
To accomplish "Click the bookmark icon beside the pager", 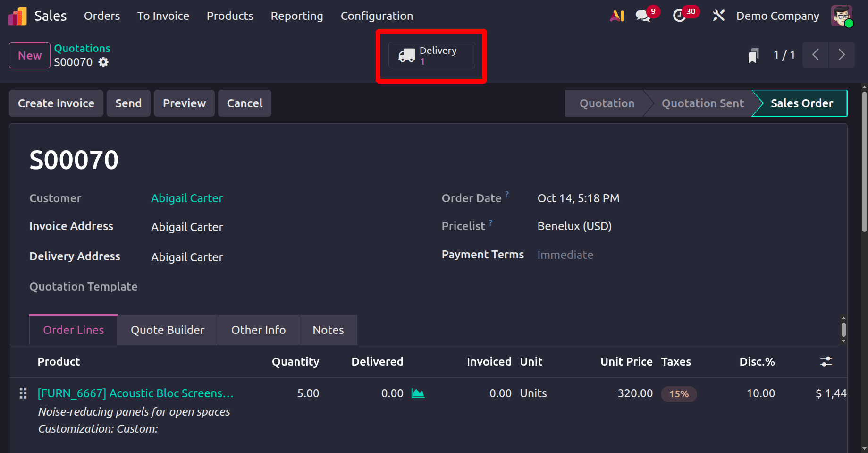I will click(x=753, y=55).
